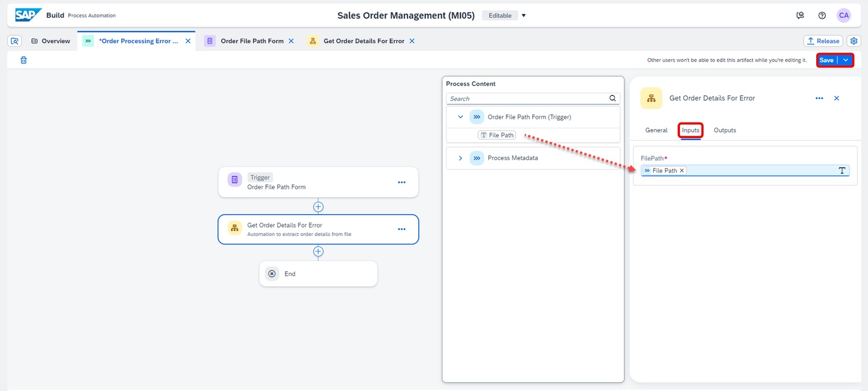Click the SAP logo
This screenshot has width=868, height=391.
[x=28, y=15]
